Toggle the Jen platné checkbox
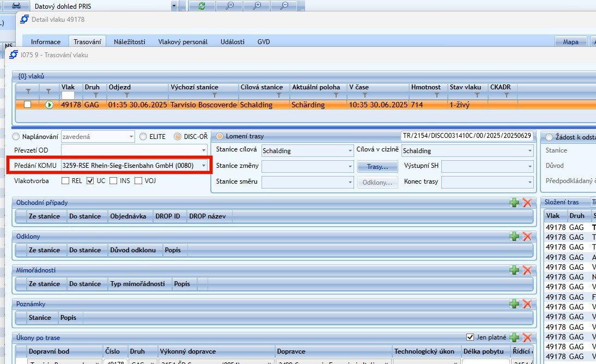Image resolution: width=596 pixels, height=364 pixels. pyautogui.click(x=471, y=337)
